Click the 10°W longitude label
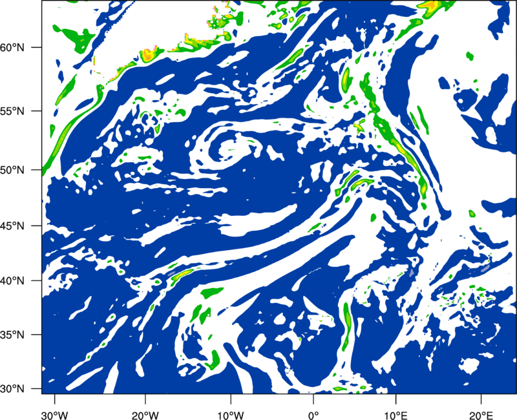 pyautogui.click(x=231, y=415)
